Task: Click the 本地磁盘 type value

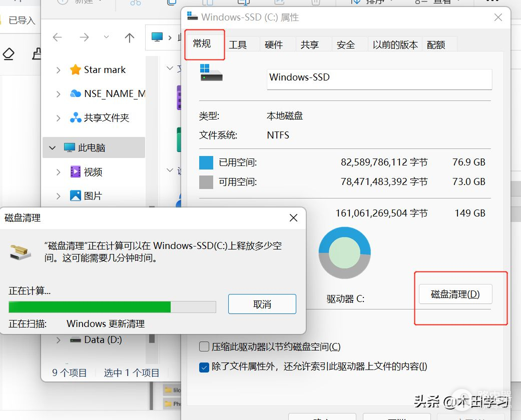Action: [x=285, y=116]
